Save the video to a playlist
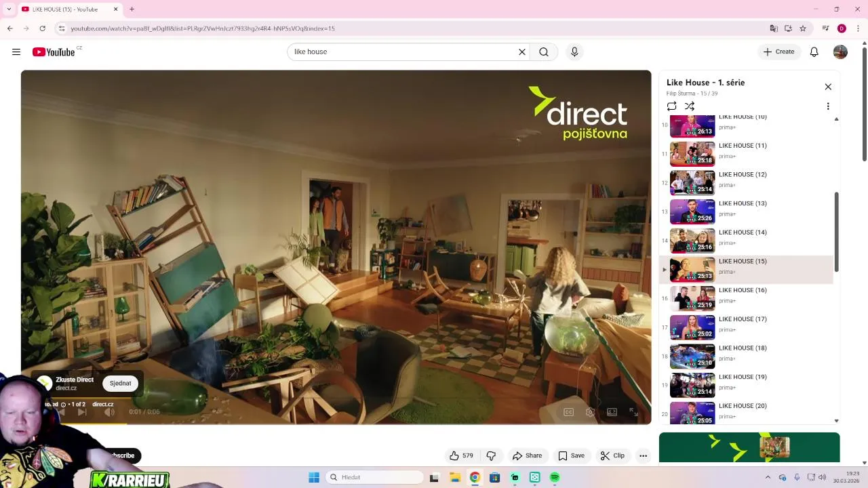868x488 pixels. click(x=571, y=455)
